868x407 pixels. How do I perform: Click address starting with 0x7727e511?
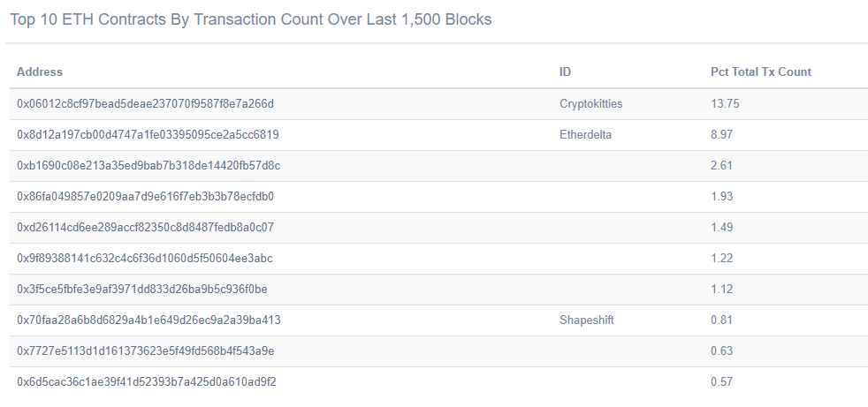coord(146,351)
